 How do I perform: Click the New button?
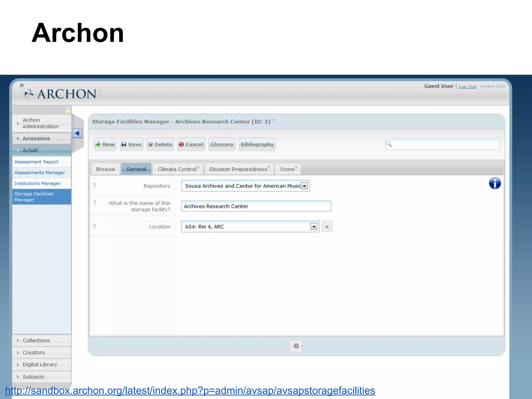click(105, 144)
